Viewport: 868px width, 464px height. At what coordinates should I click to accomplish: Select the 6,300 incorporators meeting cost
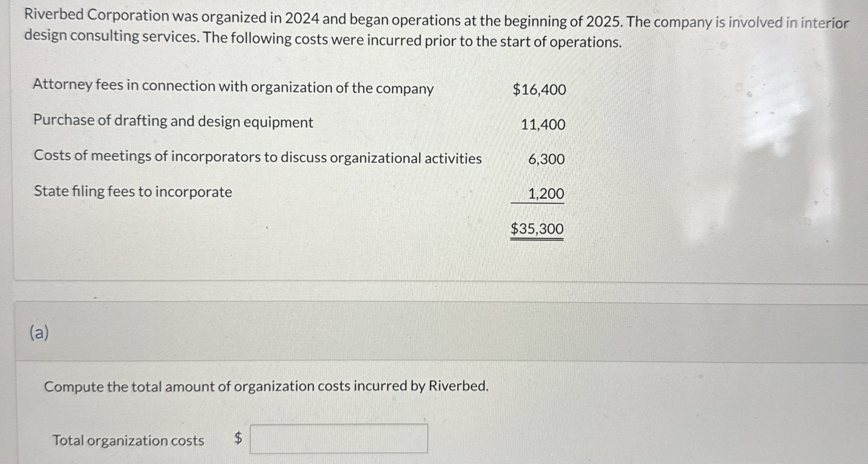tap(547, 159)
